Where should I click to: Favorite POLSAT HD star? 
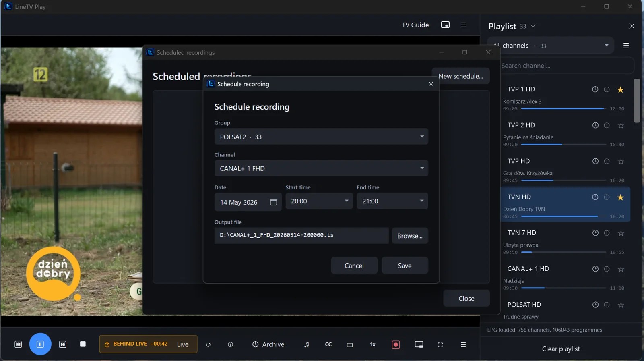[621, 305]
